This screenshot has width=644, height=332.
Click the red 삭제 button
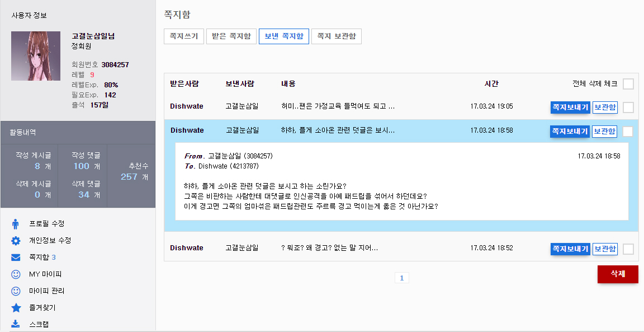pyautogui.click(x=618, y=274)
